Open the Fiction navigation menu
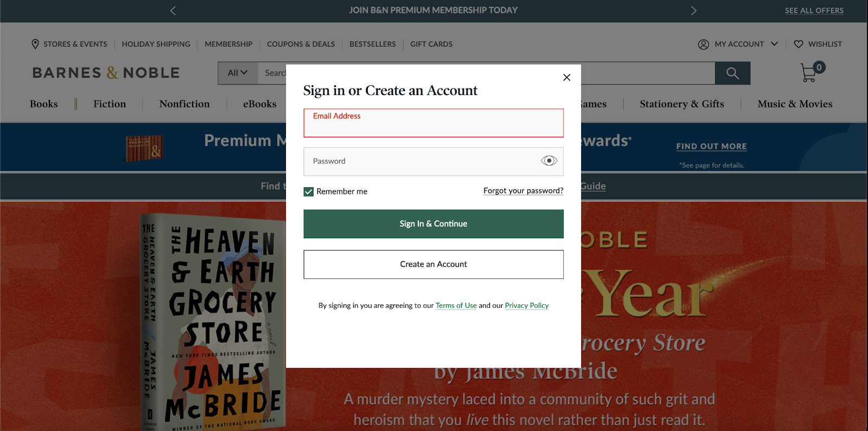This screenshot has height=431, width=868. coord(110,104)
